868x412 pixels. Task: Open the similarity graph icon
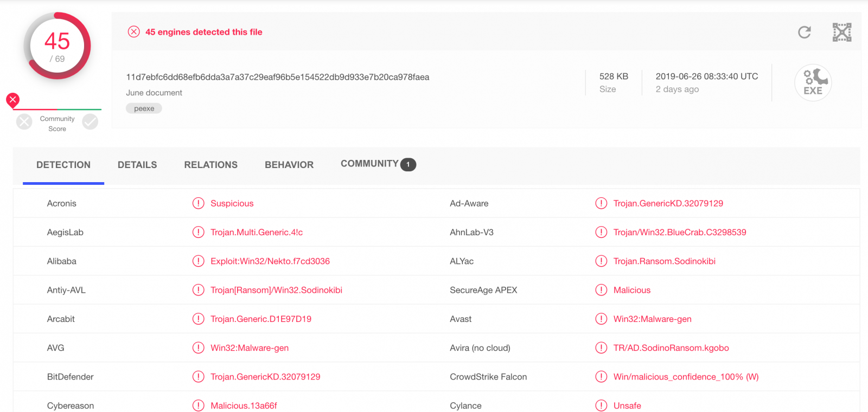click(x=841, y=33)
